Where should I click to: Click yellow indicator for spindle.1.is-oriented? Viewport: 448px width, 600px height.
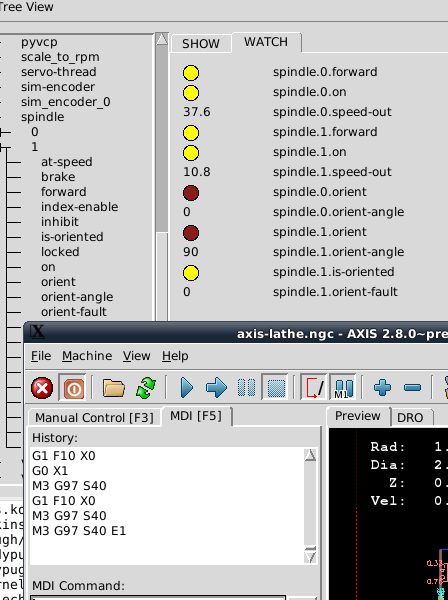point(191,273)
